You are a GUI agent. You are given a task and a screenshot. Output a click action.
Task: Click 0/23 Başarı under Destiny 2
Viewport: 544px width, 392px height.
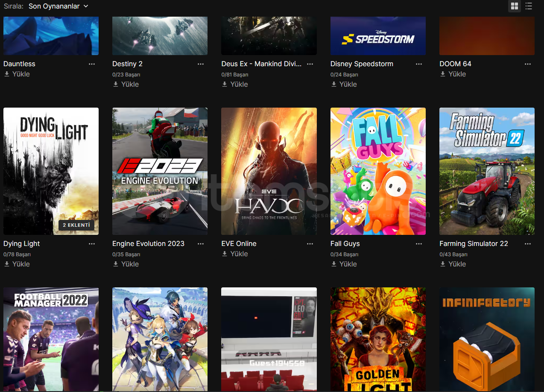coord(126,75)
